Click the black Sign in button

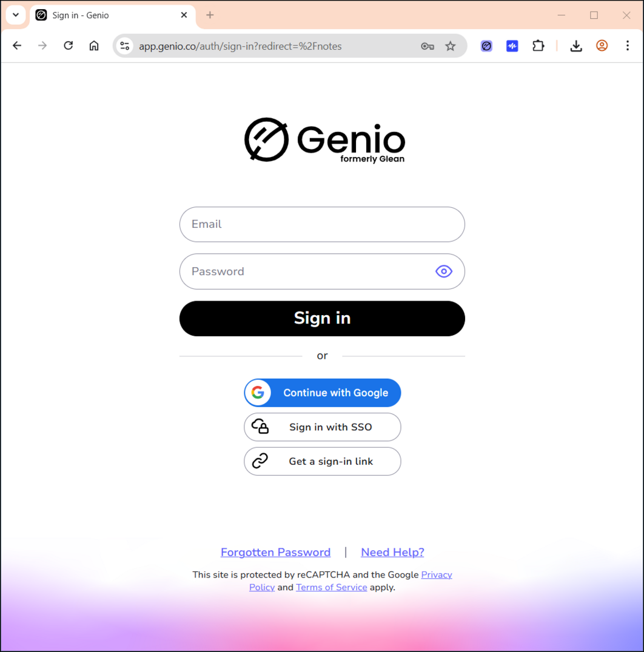tap(322, 319)
